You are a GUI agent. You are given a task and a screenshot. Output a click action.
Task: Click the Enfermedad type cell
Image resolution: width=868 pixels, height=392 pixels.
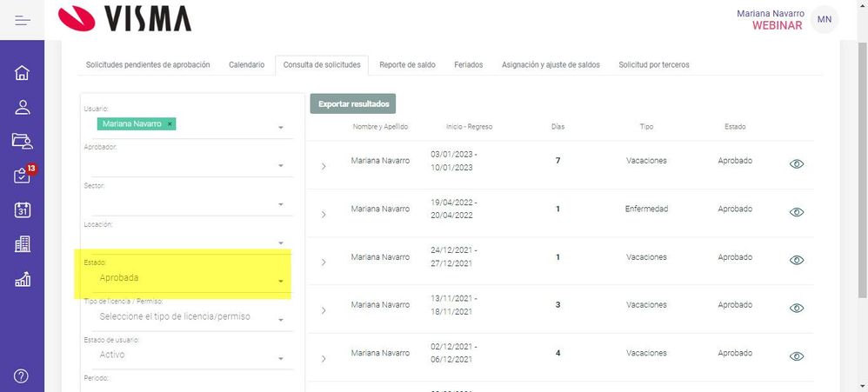[x=646, y=209]
